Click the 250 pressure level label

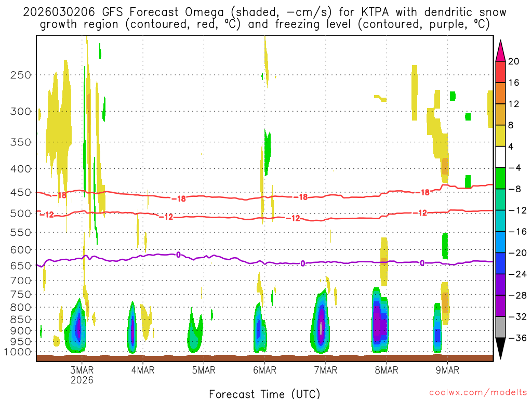pyautogui.click(x=21, y=75)
